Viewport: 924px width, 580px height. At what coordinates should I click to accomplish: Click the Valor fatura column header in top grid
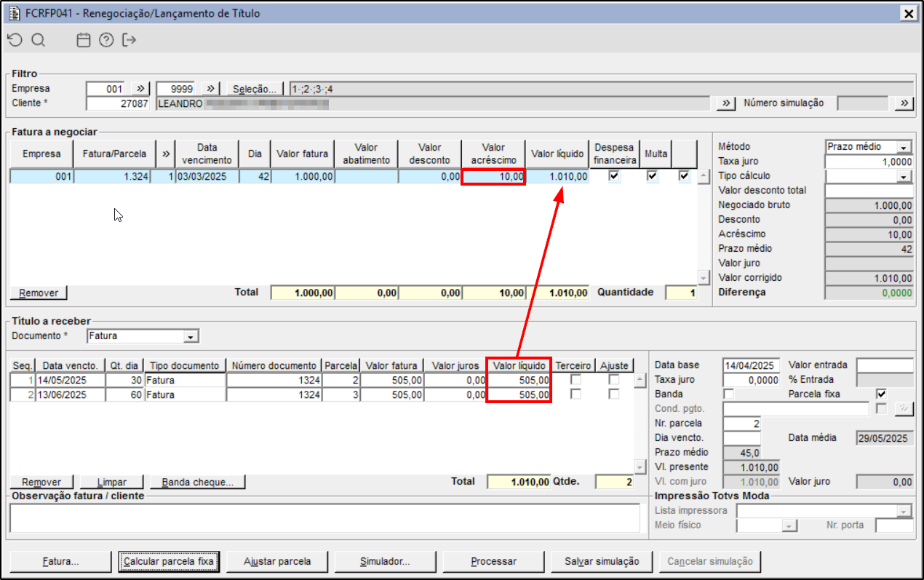pos(303,154)
